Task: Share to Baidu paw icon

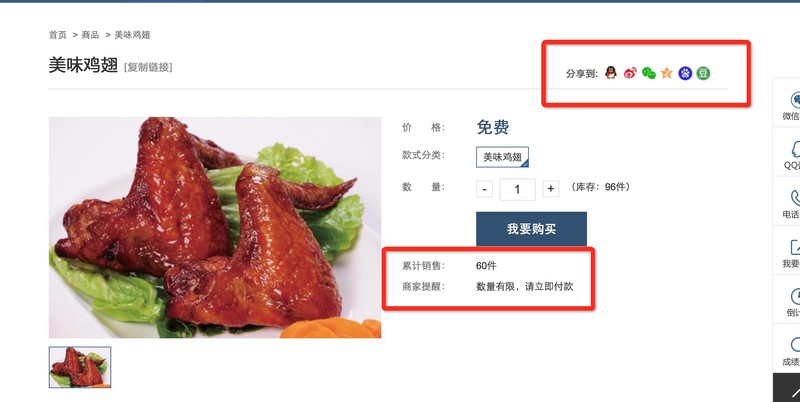Action: (685, 73)
